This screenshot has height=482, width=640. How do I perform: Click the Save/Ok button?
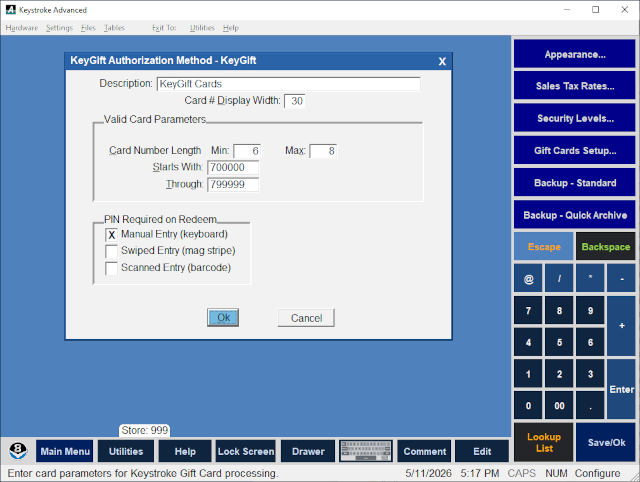point(605,442)
